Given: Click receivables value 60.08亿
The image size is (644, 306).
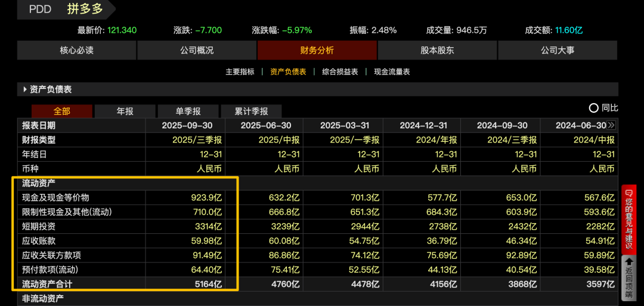Looking at the screenshot, I should (284, 241).
